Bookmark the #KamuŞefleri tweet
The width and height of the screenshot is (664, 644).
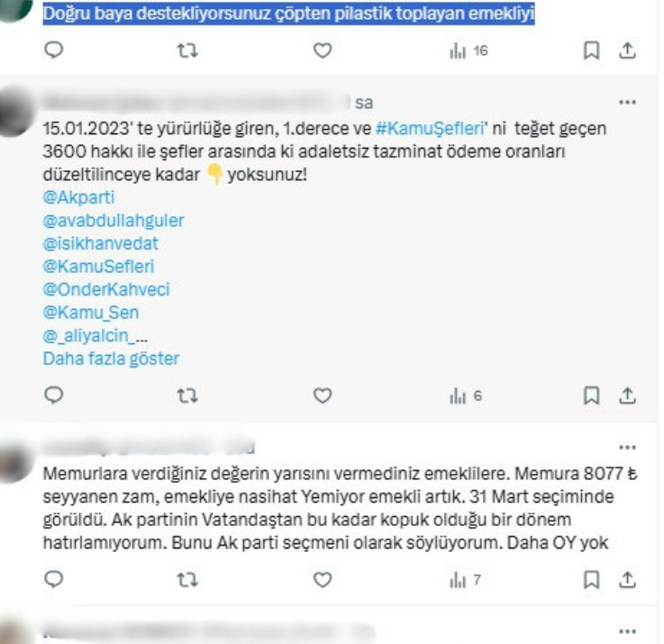pyautogui.click(x=591, y=395)
